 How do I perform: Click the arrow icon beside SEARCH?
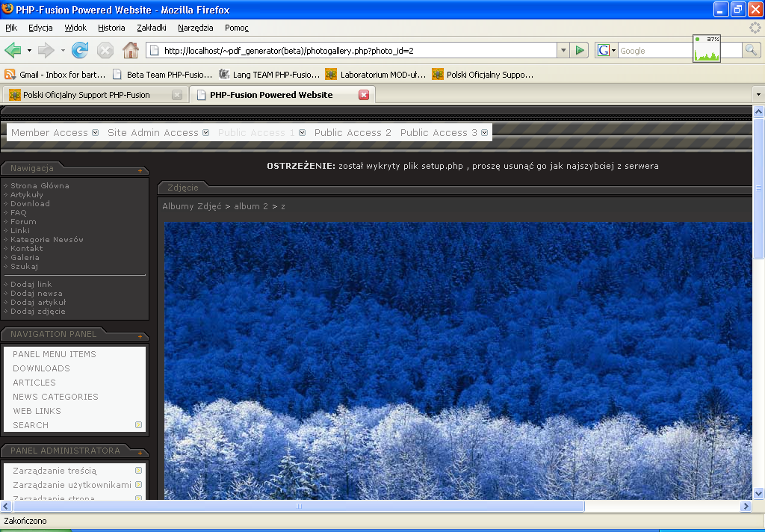(x=138, y=425)
